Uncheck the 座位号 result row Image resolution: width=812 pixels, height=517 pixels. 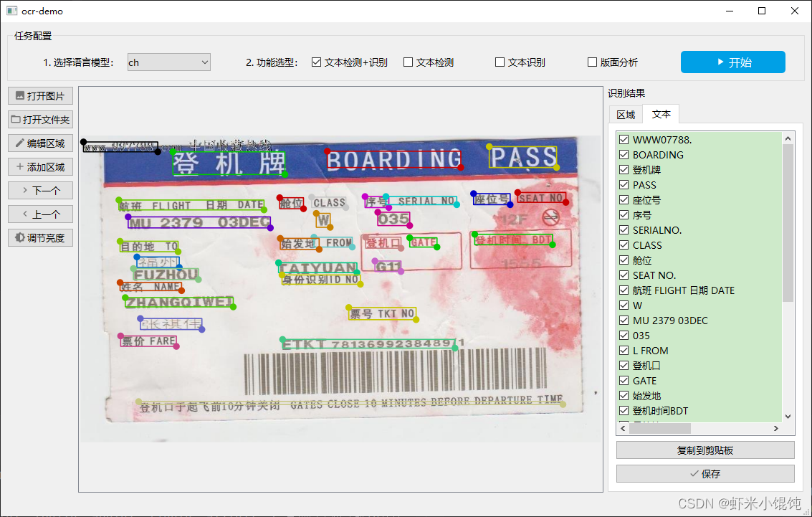(x=624, y=199)
